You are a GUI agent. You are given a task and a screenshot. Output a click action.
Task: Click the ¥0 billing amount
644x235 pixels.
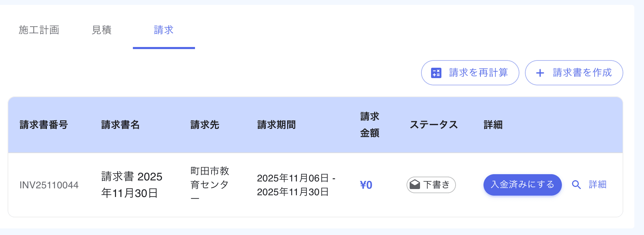click(365, 185)
